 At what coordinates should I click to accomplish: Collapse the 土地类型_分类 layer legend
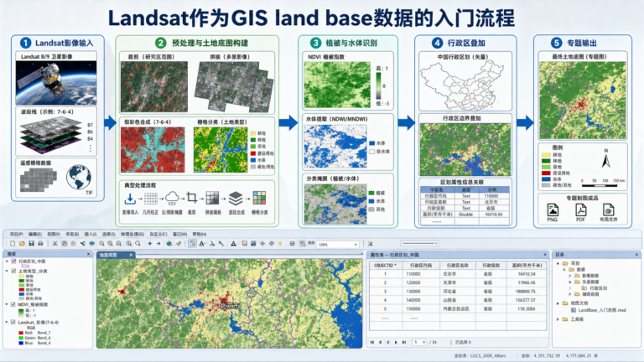pyautogui.click(x=7, y=271)
